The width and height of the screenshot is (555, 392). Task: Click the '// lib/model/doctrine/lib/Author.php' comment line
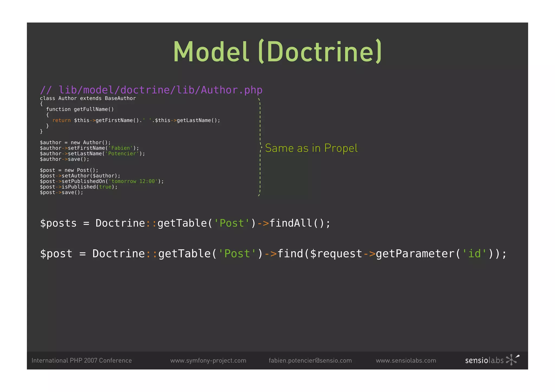tap(151, 90)
